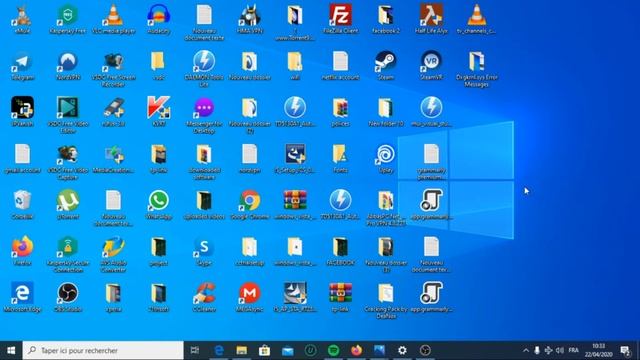Viewport: 640px width, 360px height.
Task: Click the Firefox desktop shortcut
Action: 22,251
